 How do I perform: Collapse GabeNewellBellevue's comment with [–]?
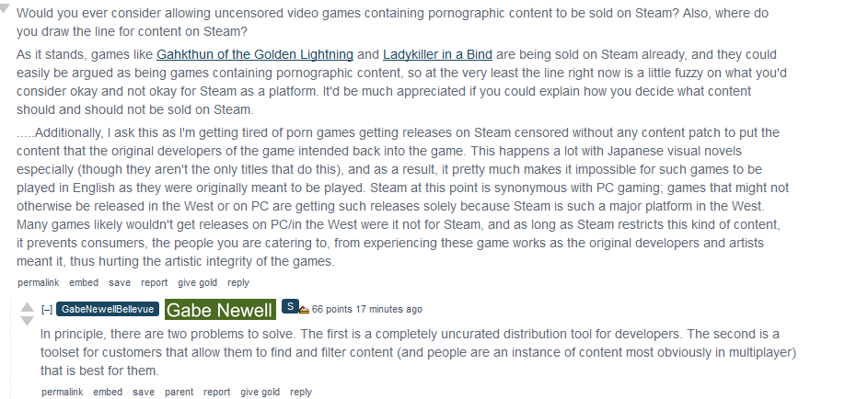pos(47,310)
